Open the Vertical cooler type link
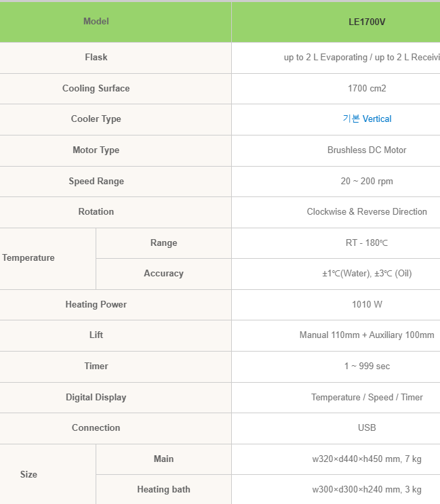Viewport: 440px width, 504px height. (x=367, y=119)
